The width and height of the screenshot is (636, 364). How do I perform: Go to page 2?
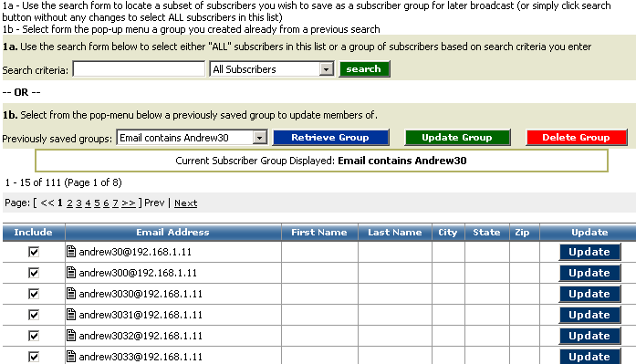(69, 203)
